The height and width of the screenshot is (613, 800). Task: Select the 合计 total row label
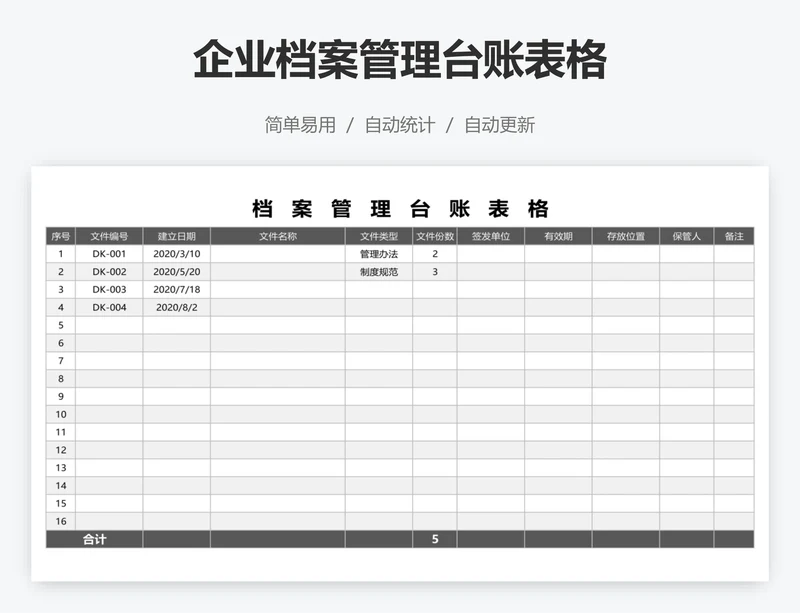point(94,539)
